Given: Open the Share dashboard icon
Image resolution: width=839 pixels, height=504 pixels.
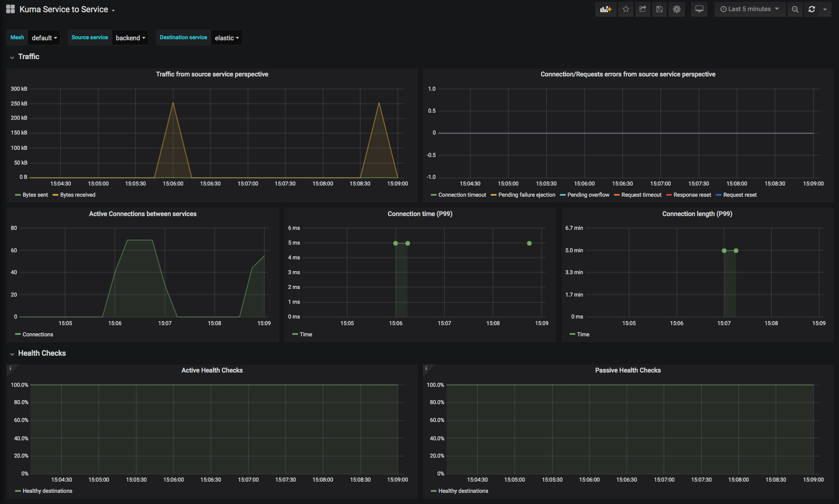Looking at the screenshot, I should coord(642,9).
